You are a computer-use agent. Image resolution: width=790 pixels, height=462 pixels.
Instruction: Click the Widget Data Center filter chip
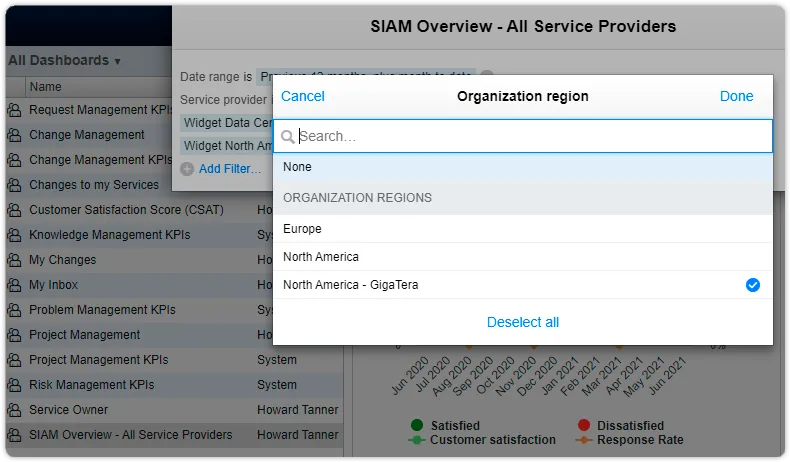tap(227, 123)
